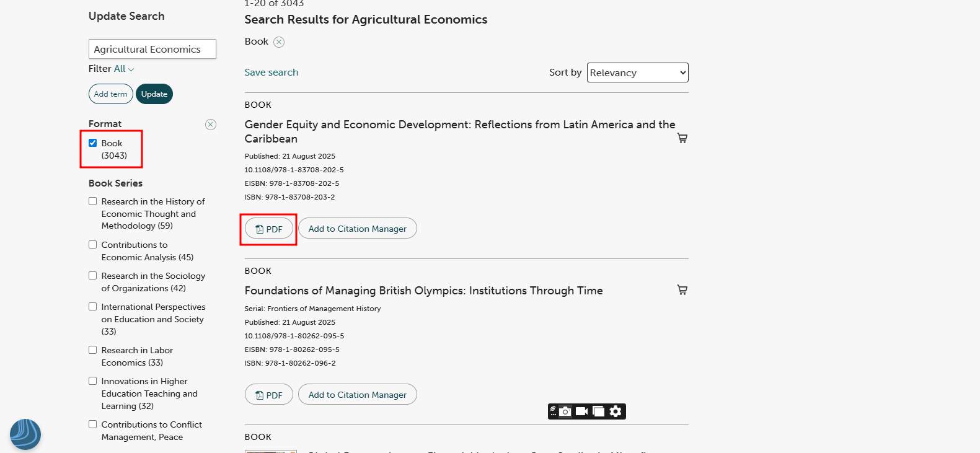
Task: Uncheck the Book format checkbox
Action: point(93,143)
